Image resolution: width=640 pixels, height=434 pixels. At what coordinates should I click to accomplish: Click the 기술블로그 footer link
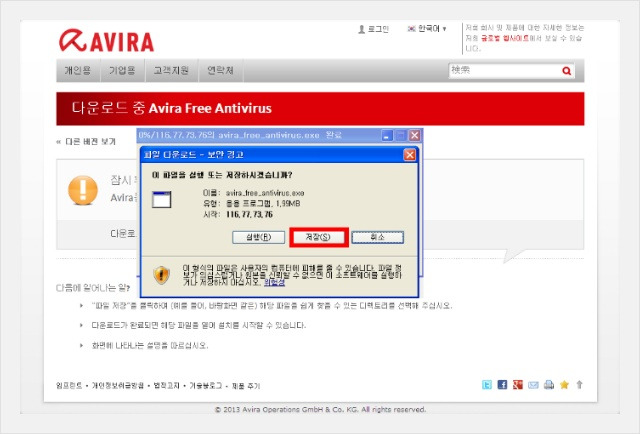(x=205, y=385)
